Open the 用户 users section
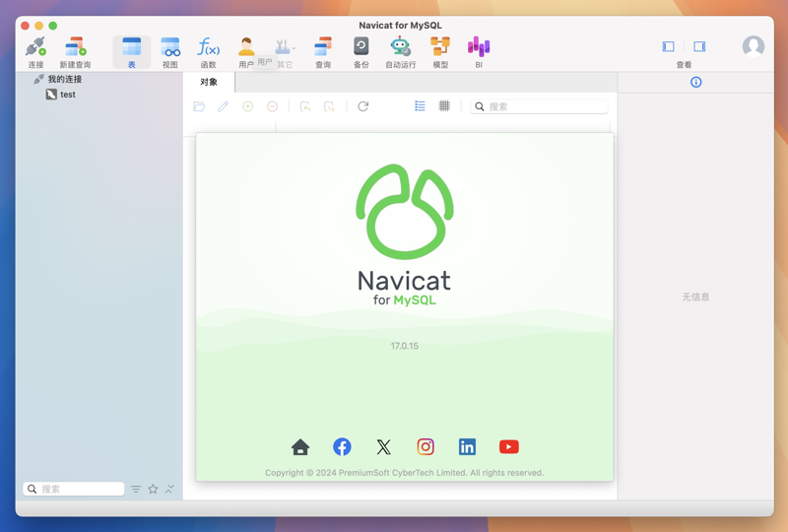Viewport: 788px width, 532px height. [246, 52]
